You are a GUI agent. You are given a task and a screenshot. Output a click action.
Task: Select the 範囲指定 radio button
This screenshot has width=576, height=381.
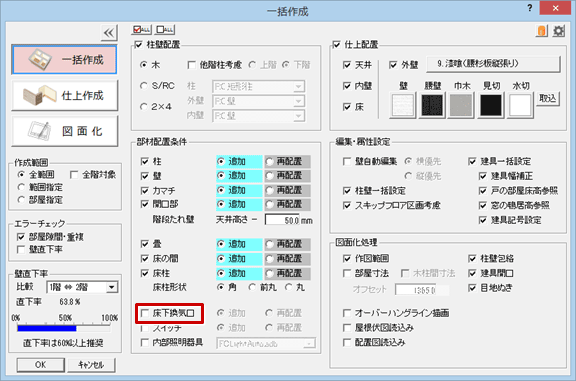pyautogui.click(x=21, y=187)
